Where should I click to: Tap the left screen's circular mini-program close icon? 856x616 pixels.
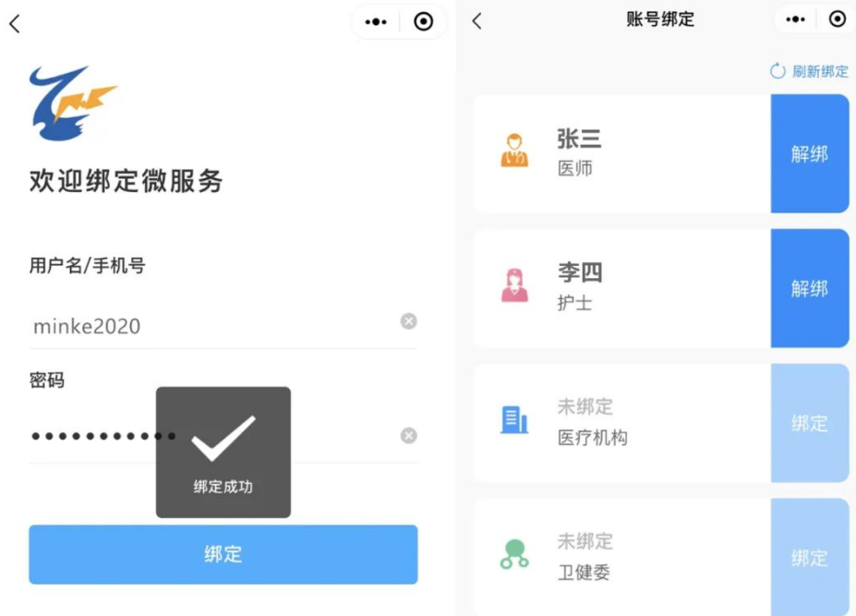click(423, 22)
